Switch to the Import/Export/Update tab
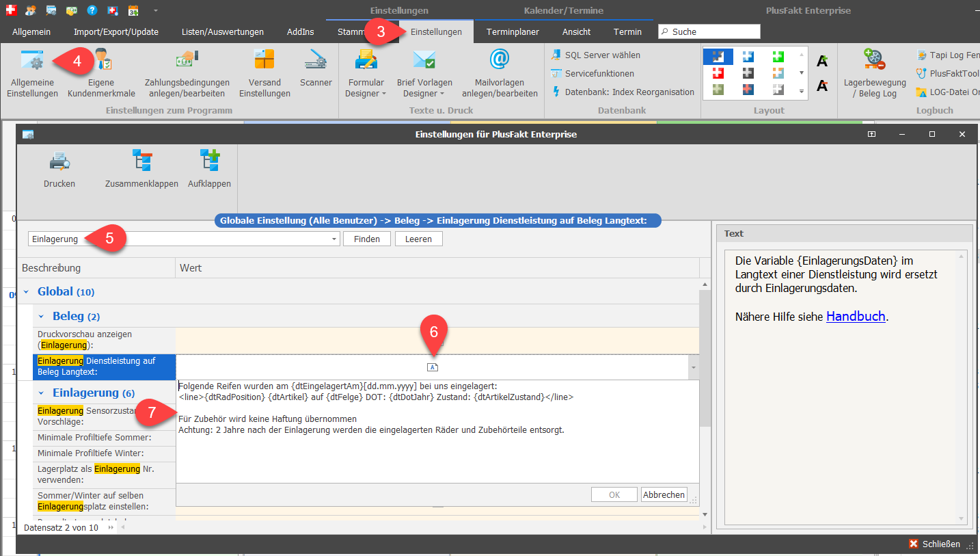980x556 pixels. tap(116, 31)
